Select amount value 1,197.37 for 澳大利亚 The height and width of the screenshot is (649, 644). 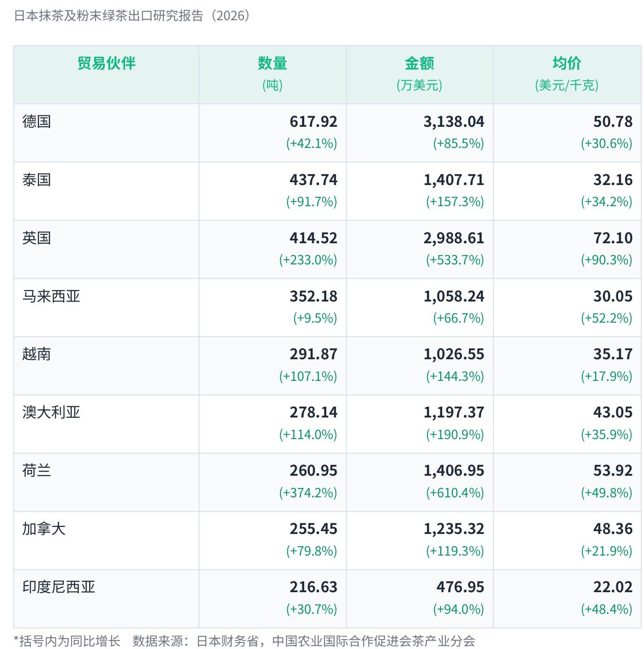[454, 412]
